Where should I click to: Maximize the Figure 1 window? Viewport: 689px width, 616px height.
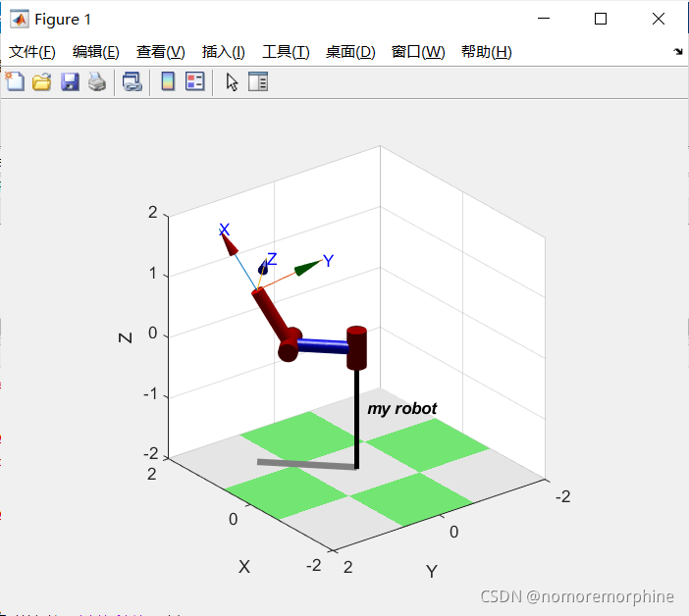601,19
